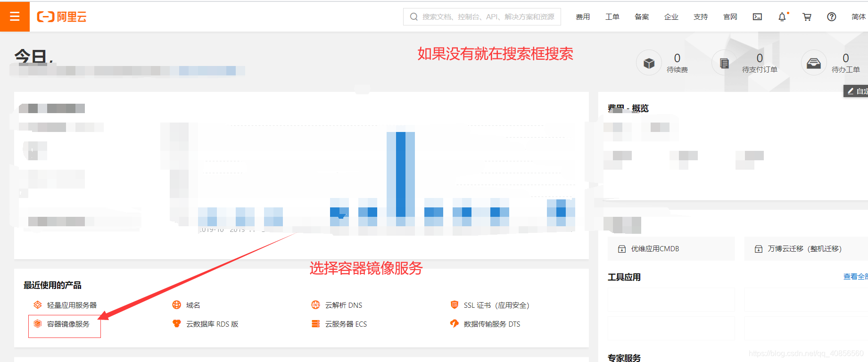Click the 专家服务 heading
Screen dimensions: 868x362
pyautogui.click(x=624, y=358)
